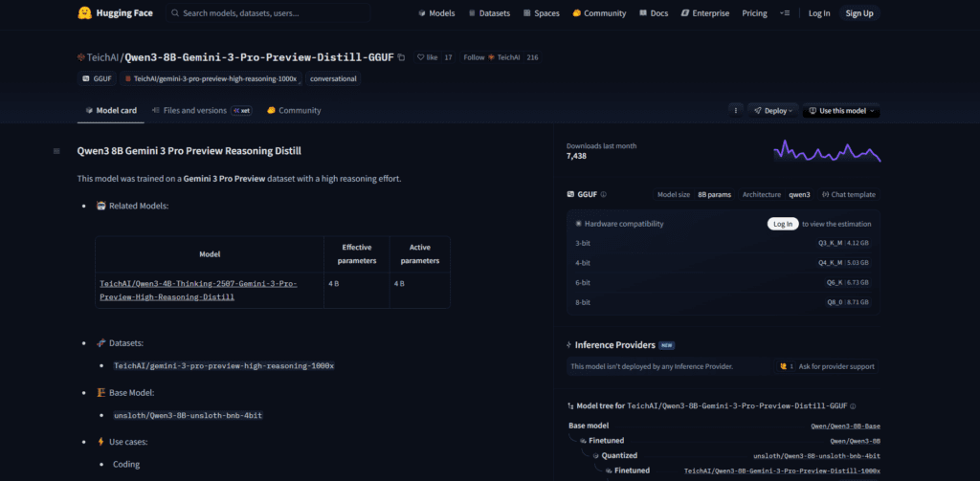Click the GGUF info icon

tap(604, 194)
